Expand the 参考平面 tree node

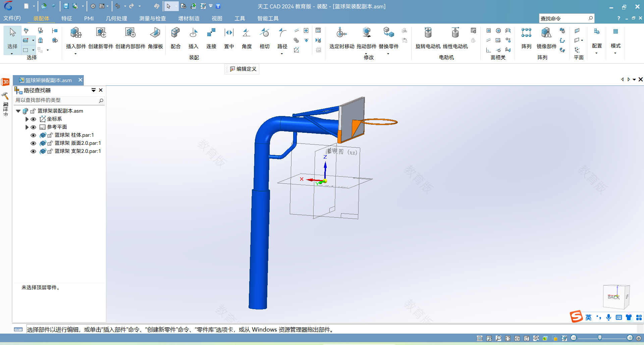point(27,127)
